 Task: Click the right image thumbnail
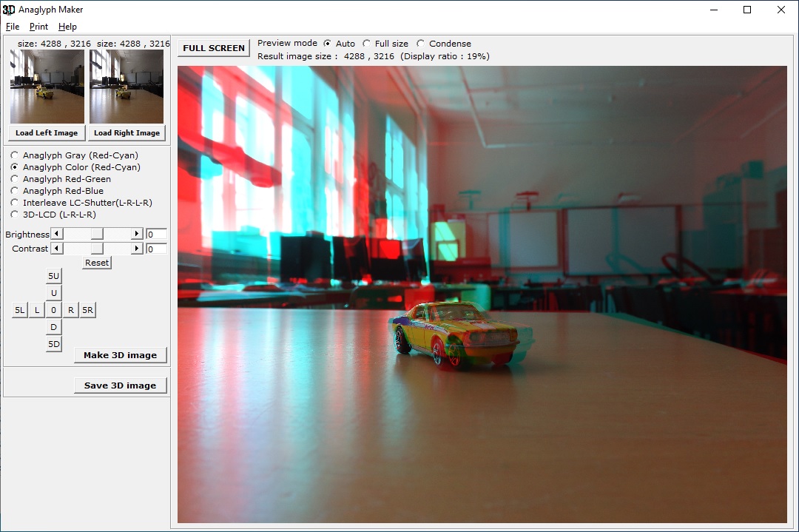[127, 86]
